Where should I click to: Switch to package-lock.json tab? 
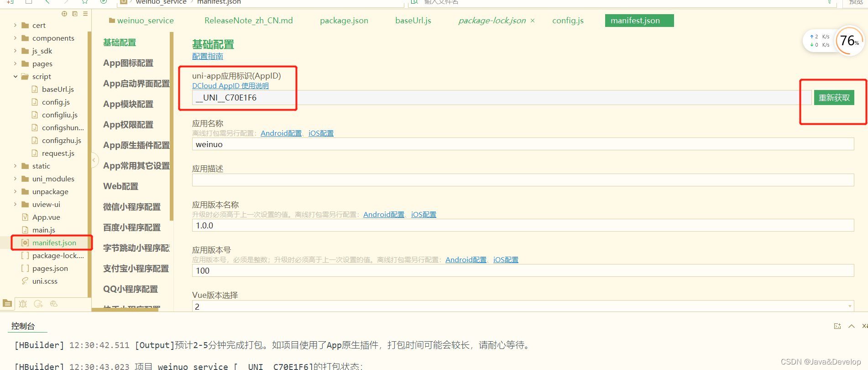(492, 21)
